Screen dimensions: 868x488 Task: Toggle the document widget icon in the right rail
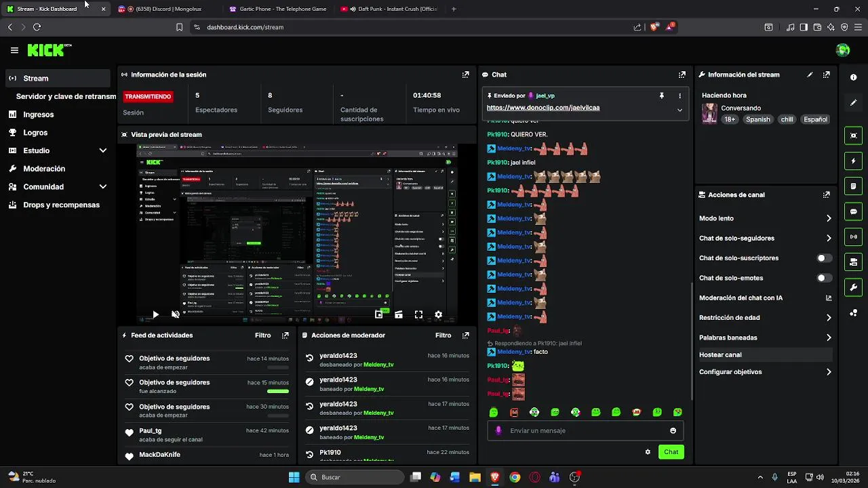click(853, 186)
